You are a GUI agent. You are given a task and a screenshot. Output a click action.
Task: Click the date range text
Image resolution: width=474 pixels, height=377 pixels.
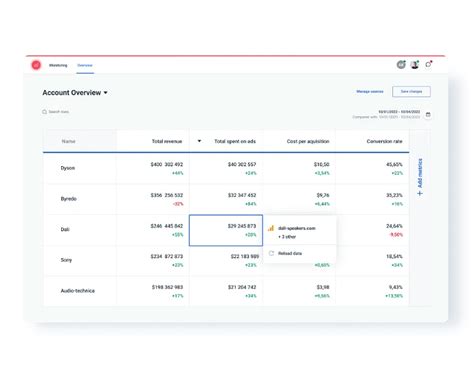pos(399,112)
